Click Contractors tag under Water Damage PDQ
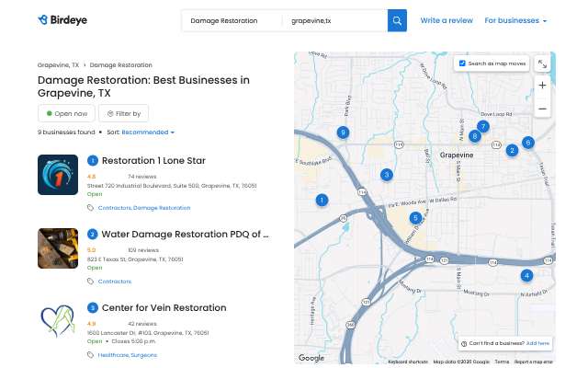Viewport: 588px width, 368px height. tap(115, 282)
